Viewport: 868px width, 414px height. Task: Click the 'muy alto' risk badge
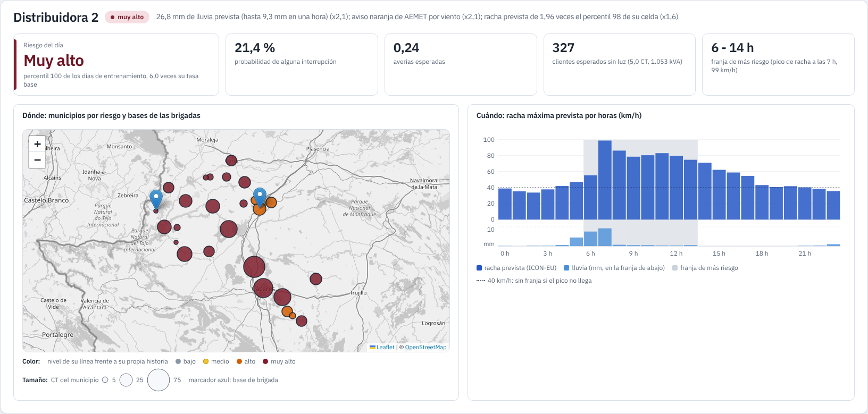pos(127,17)
